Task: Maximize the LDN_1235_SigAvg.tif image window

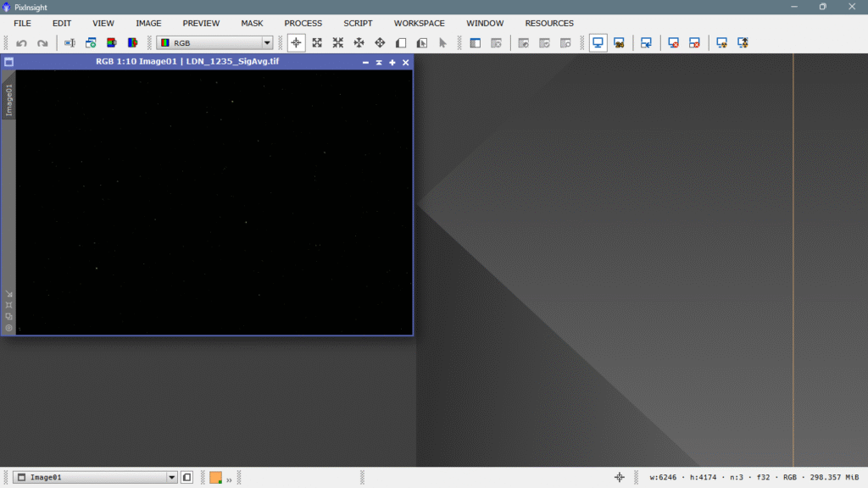Action: tap(392, 63)
